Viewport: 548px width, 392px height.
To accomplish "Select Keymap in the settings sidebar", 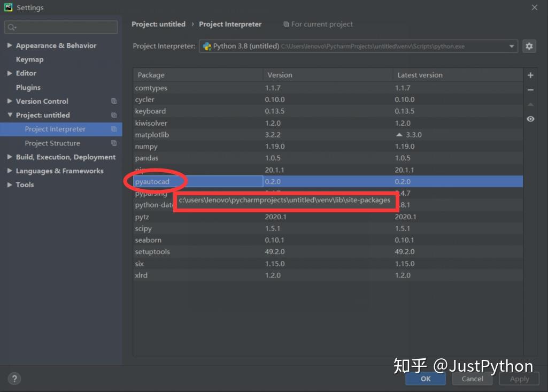I will 29,59.
